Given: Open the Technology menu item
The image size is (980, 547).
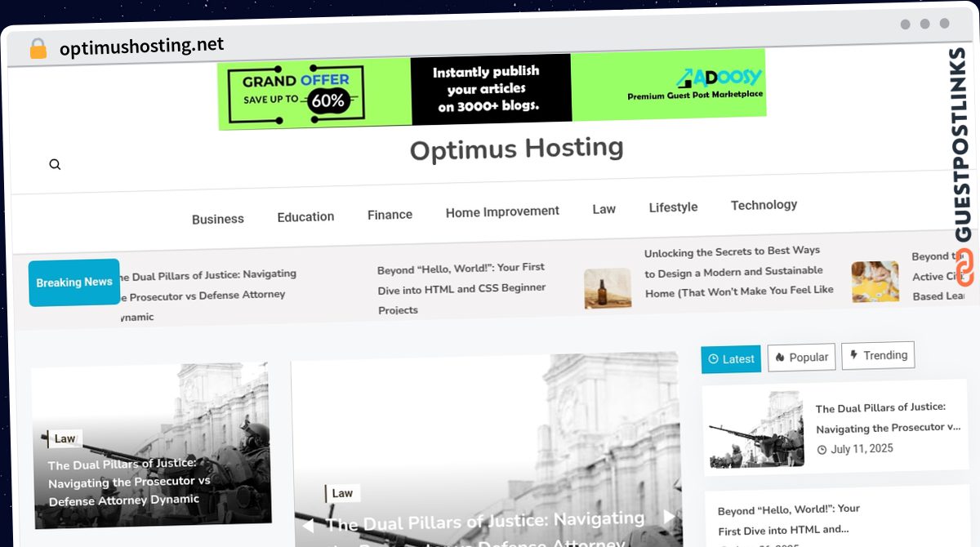Looking at the screenshot, I should (x=764, y=205).
